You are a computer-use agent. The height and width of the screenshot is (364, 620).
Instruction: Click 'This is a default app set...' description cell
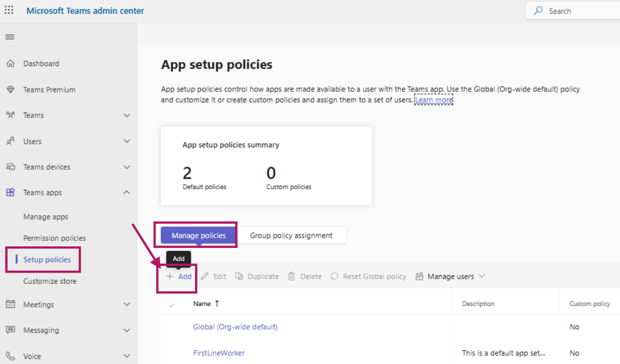[x=504, y=353]
